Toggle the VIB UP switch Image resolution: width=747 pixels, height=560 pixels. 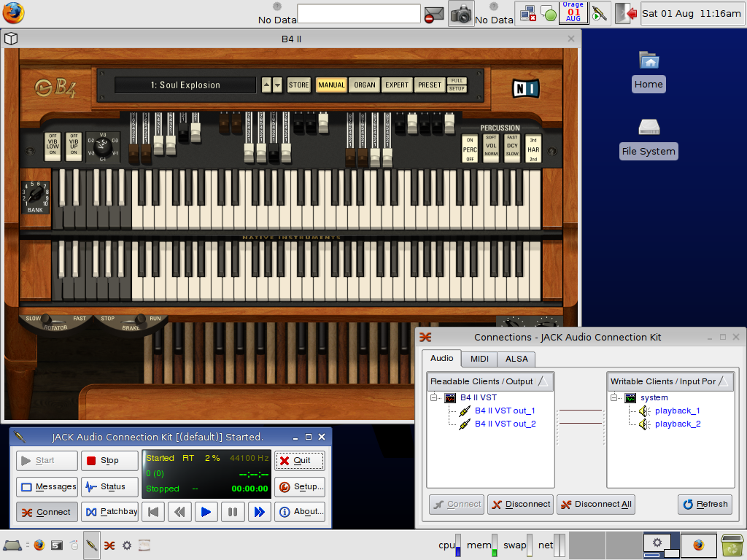point(74,145)
